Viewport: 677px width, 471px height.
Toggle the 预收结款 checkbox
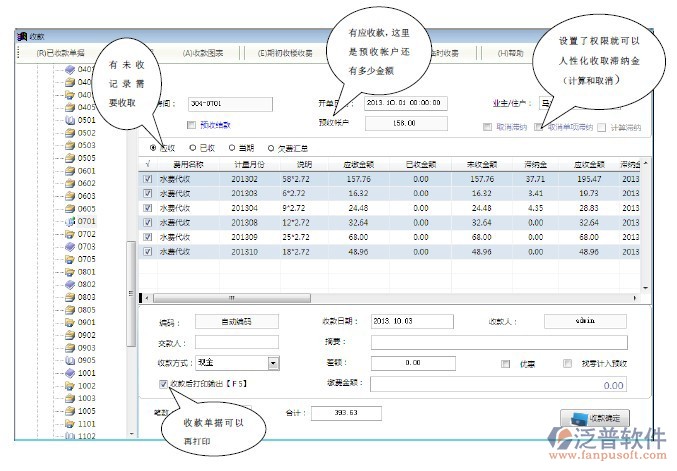click(x=191, y=125)
